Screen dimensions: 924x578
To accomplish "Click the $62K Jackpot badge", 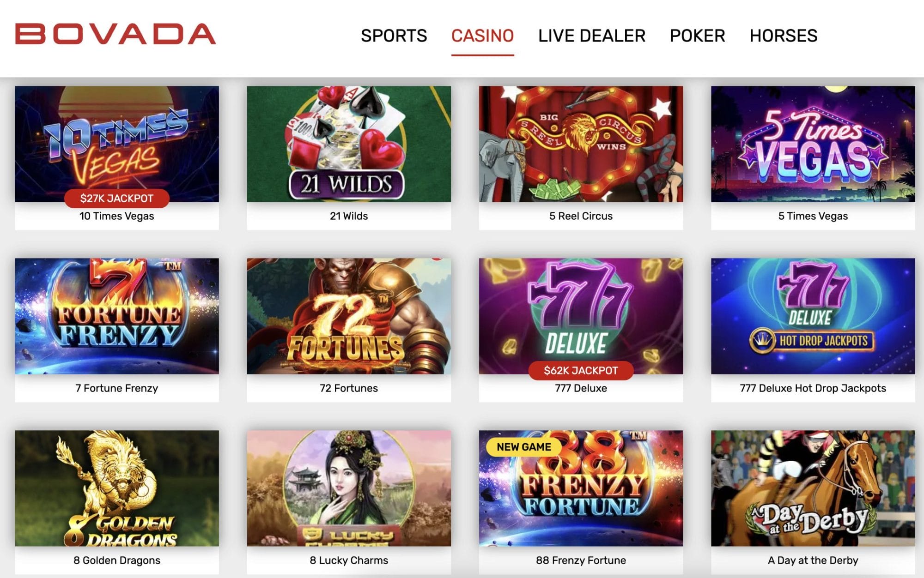I will pyautogui.click(x=581, y=370).
